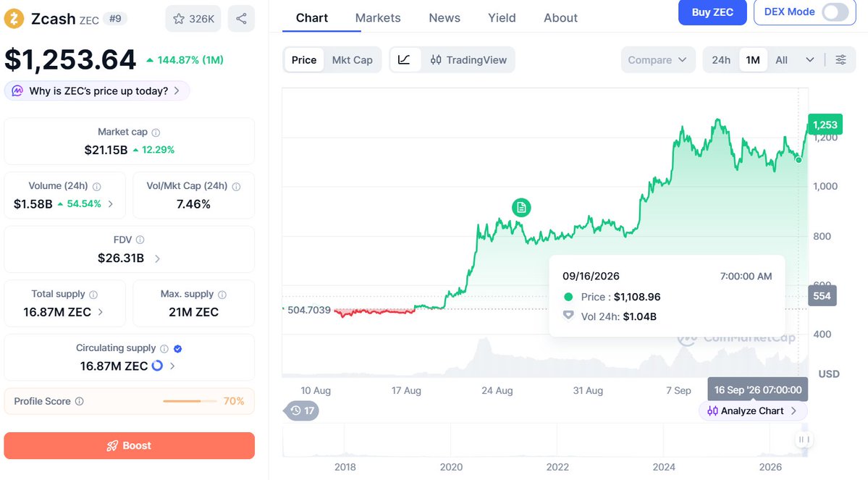The image size is (868, 480).
Task: Open chart settings sliders icon
Action: pyautogui.click(x=841, y=60)
